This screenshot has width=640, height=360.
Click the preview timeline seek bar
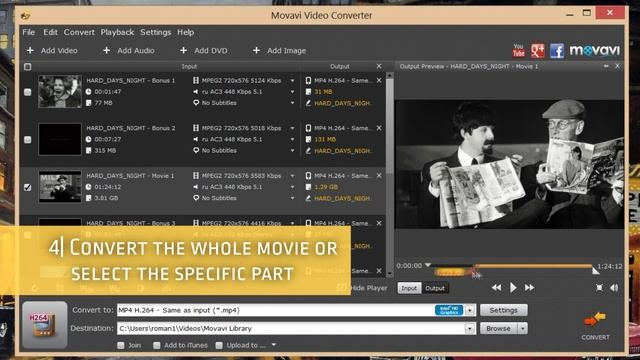click(510, 266)
